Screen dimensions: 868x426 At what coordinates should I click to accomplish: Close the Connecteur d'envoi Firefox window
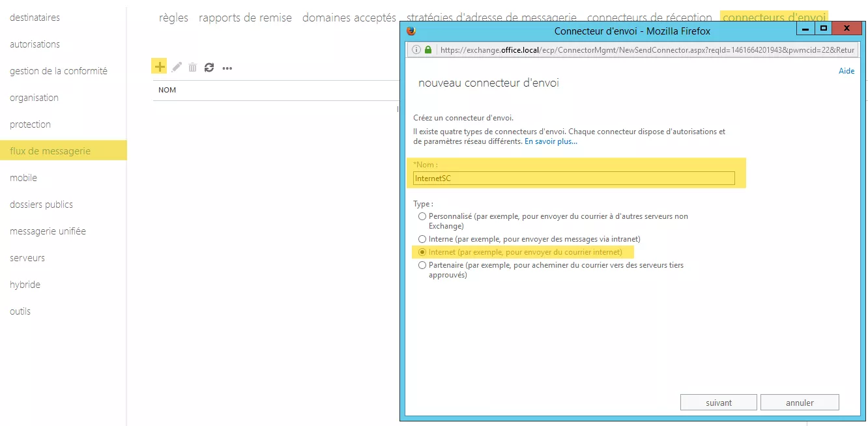pyautogui.click(x=847, y=29)
